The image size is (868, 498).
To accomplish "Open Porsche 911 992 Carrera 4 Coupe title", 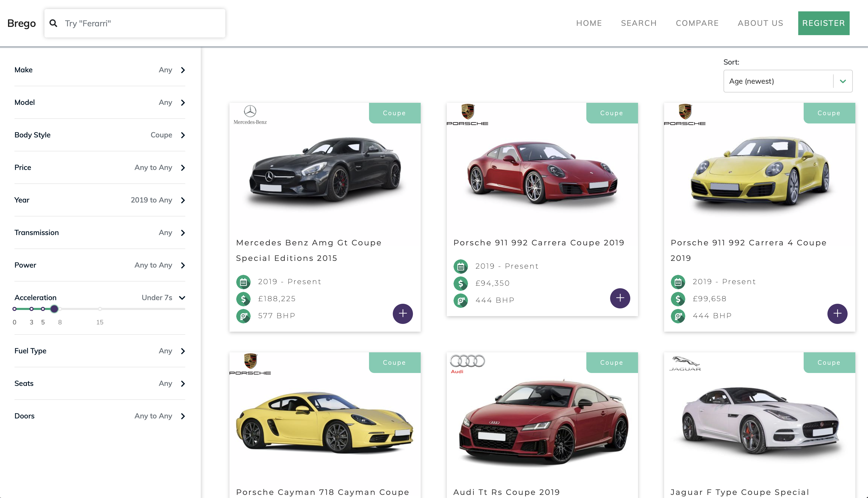I will click(x=749, y=250).
